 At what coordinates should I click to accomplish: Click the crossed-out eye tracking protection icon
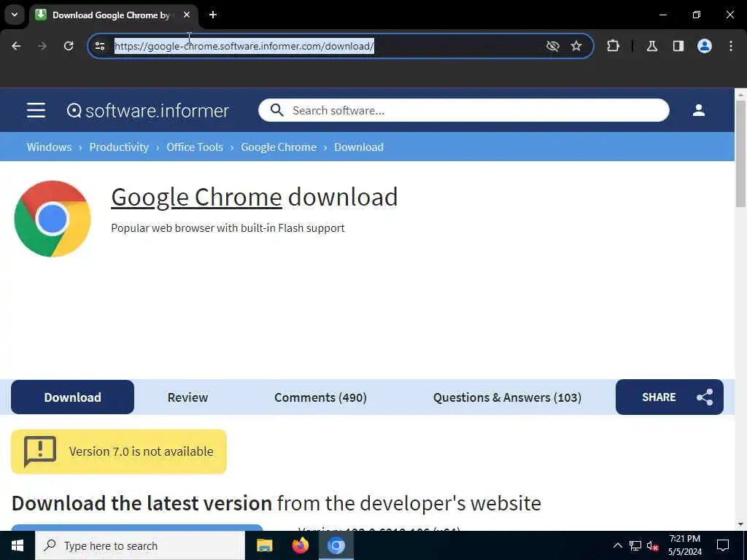pos(552,46)
